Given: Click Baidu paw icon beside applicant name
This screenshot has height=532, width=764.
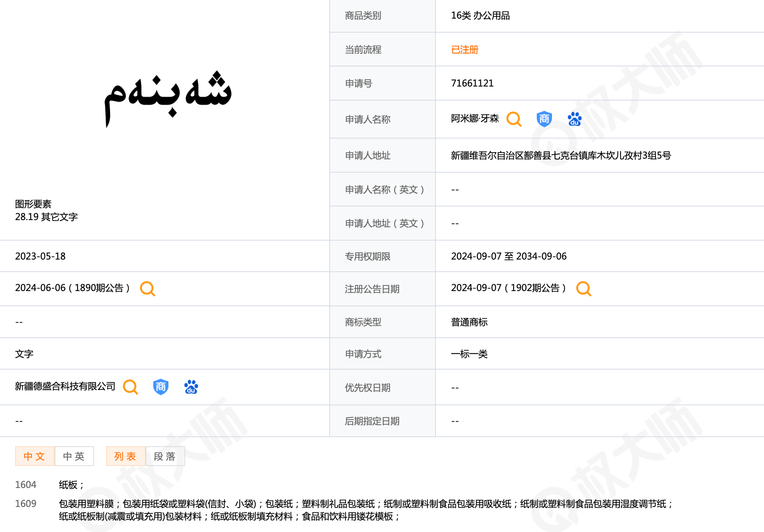Looking at the screenshot, I should [x=574, y=119].
